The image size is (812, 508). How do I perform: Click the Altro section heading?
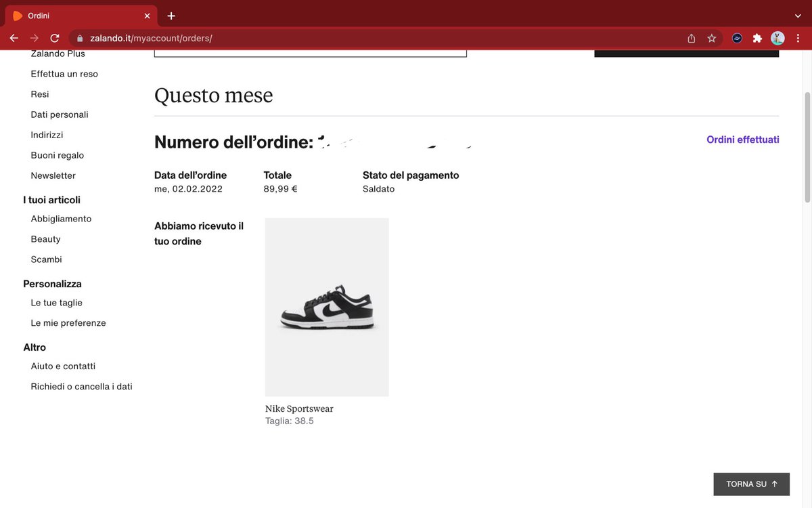click(35, 347)
